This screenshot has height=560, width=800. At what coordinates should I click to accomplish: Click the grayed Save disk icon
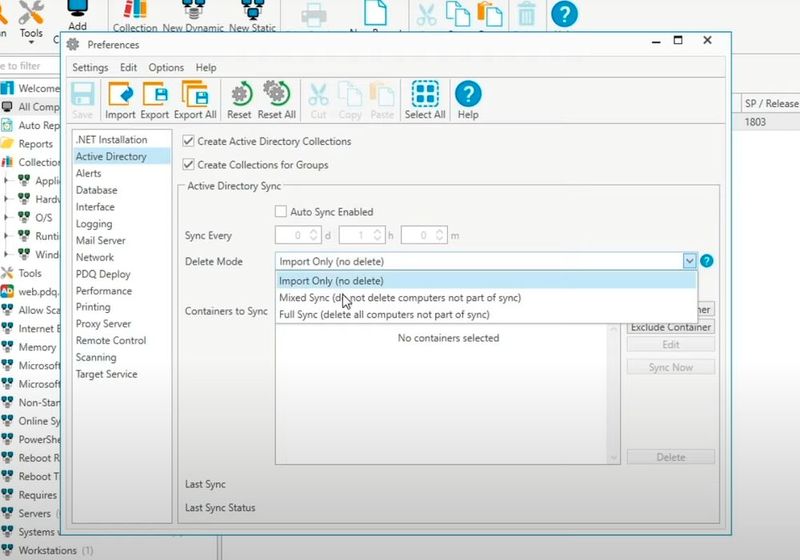[82, 95]
